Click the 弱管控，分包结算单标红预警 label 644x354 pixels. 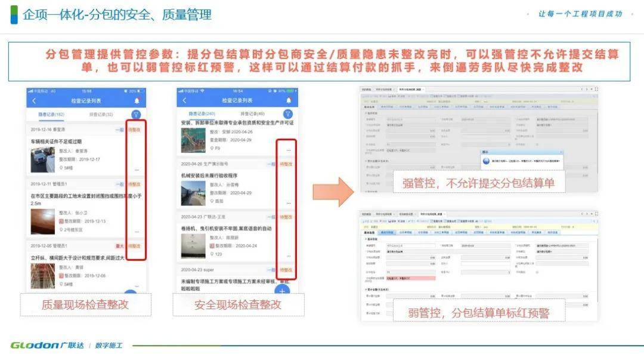point(478,313)
